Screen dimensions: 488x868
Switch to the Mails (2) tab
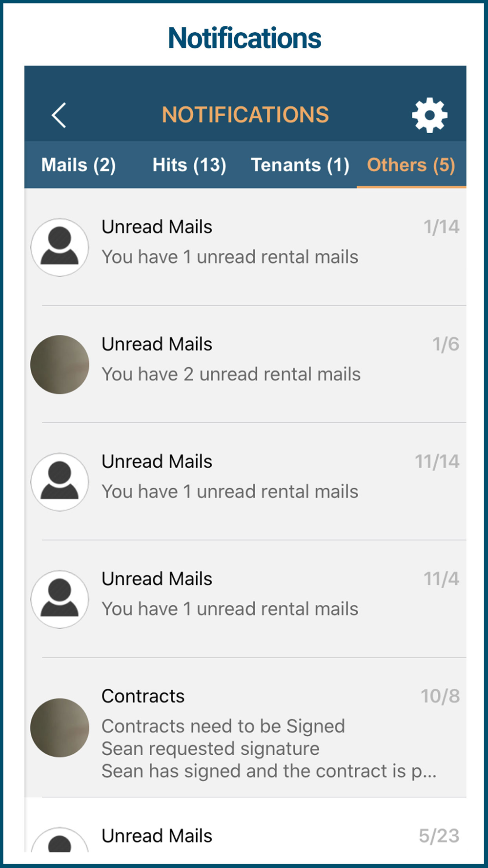coord(79,165)
